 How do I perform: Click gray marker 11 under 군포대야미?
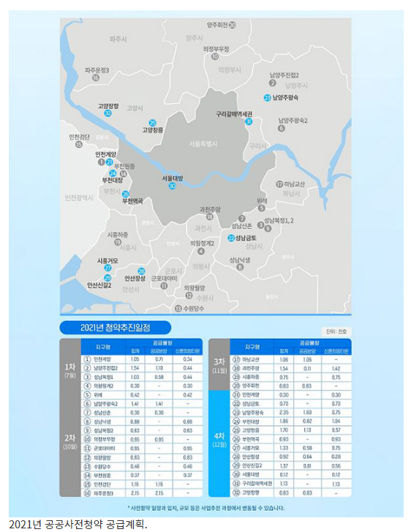[x=164, y=286]
